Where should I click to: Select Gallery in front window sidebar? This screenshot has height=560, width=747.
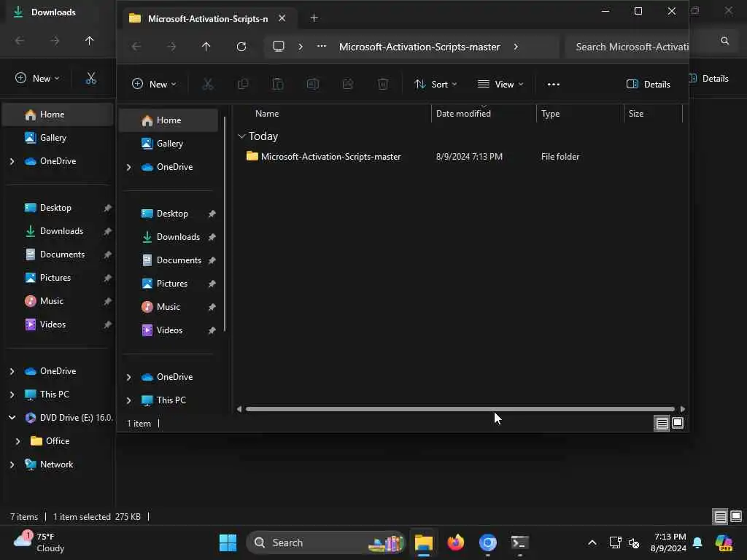click(x=169, y=144)
